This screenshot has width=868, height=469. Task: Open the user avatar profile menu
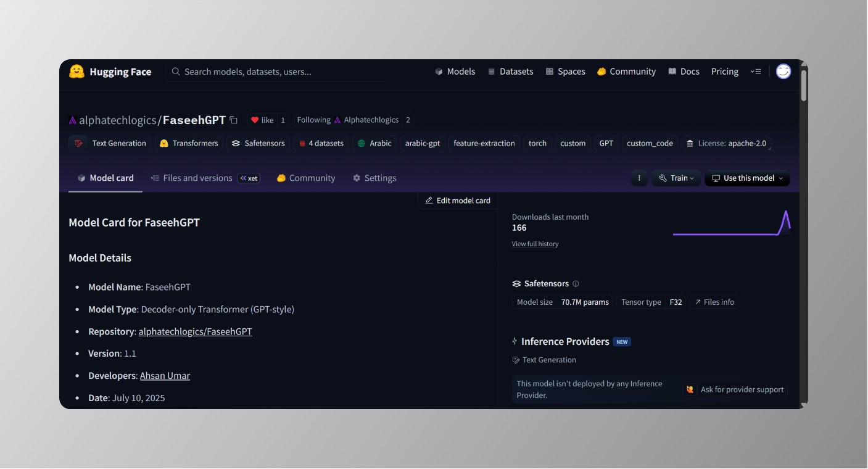(783, 72)
